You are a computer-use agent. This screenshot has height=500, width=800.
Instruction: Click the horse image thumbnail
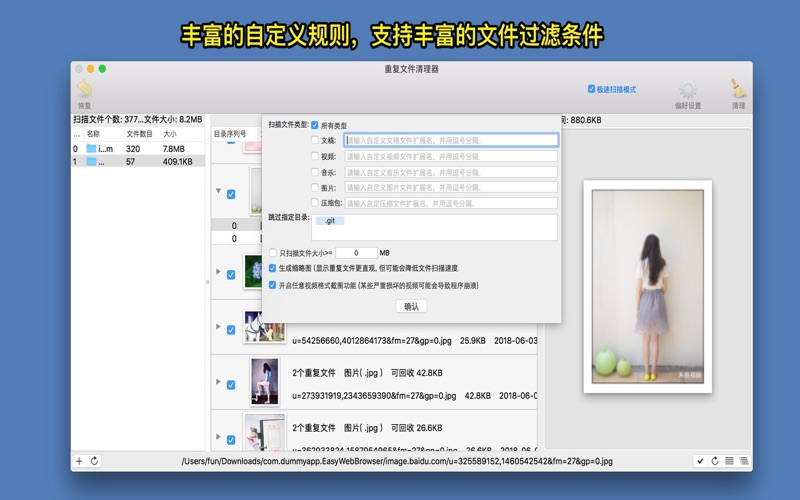pyautogui.click(x=264, y=327)
